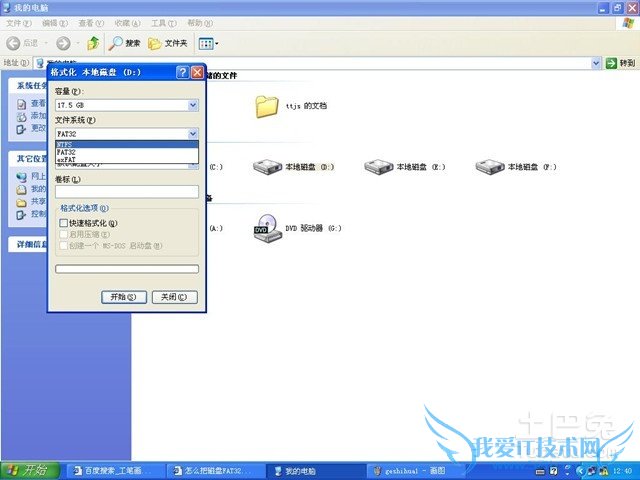Open the 工具 (Tools) menu
This screenshot has width=640, height=480.
[164, 23]
